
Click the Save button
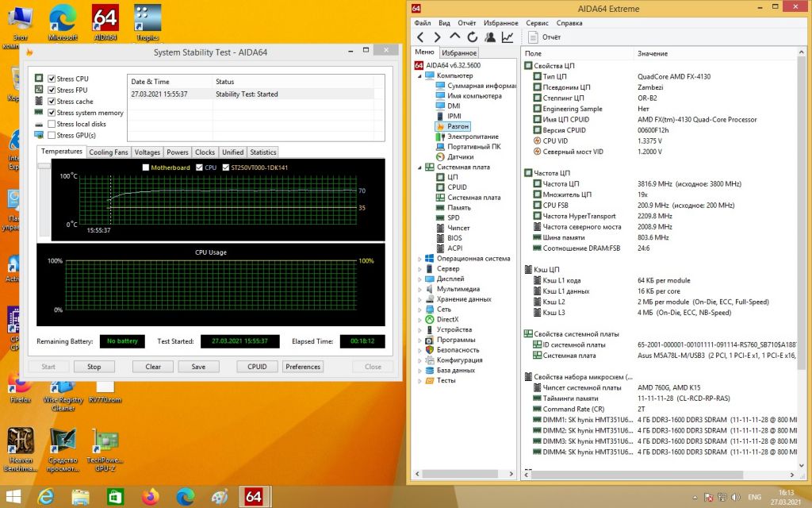point(198,367)
